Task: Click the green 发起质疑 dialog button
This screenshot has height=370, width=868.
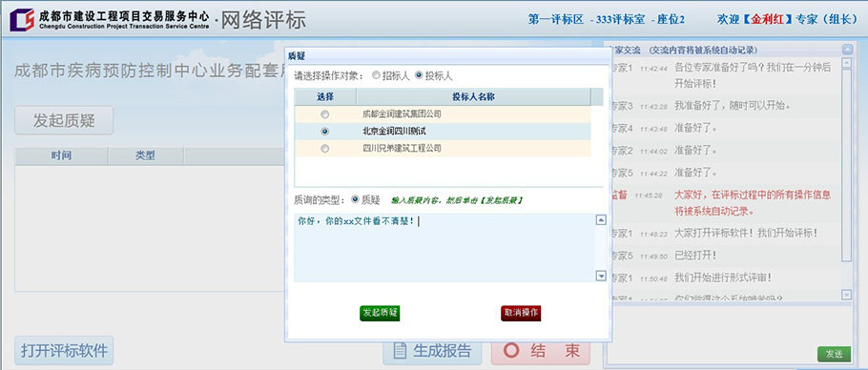Action: click(x=380, y=313)
